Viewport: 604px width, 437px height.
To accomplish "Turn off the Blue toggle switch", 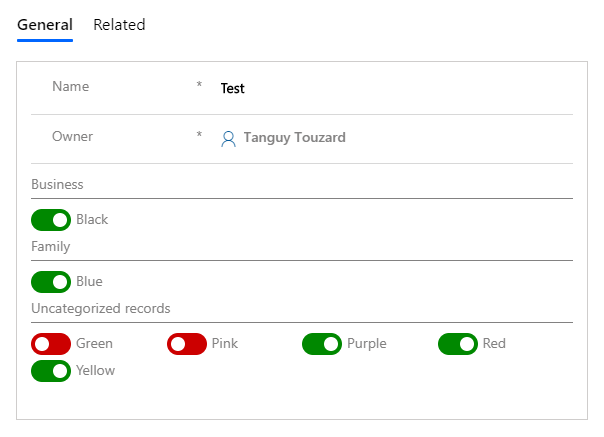I will click(x=51, y=281).
